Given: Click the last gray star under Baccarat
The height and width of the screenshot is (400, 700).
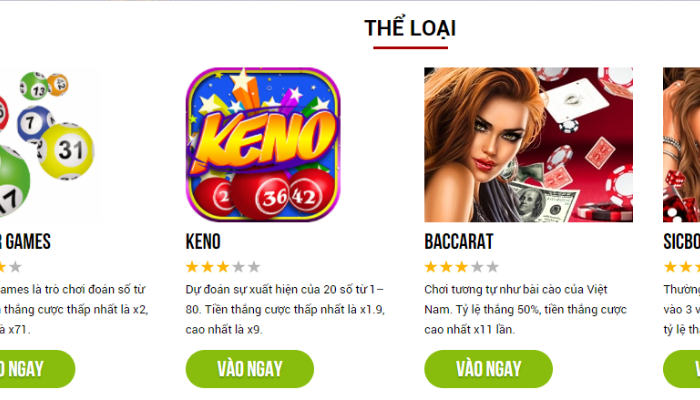Looking at the screenshot, I should click(x=493, y=267).
